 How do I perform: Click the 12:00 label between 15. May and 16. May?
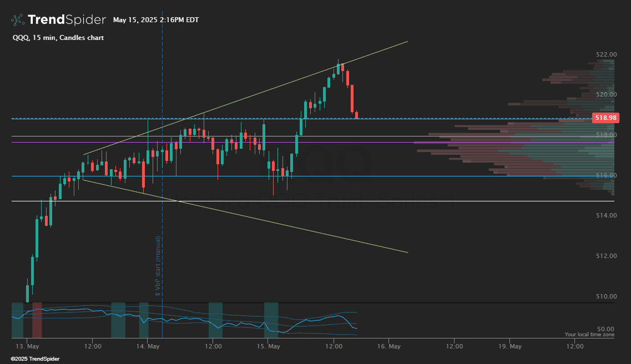333,346
